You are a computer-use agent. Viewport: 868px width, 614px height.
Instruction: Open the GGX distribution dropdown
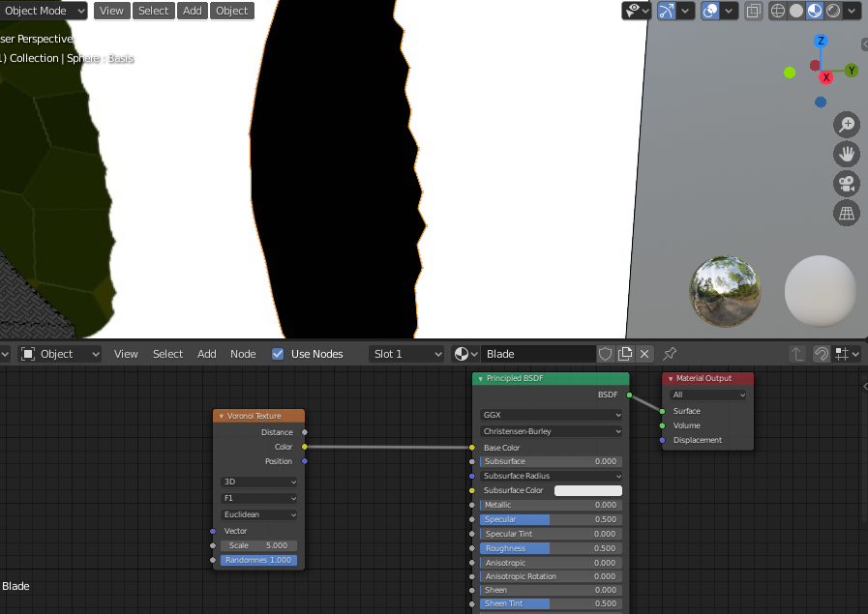[552, 415]
